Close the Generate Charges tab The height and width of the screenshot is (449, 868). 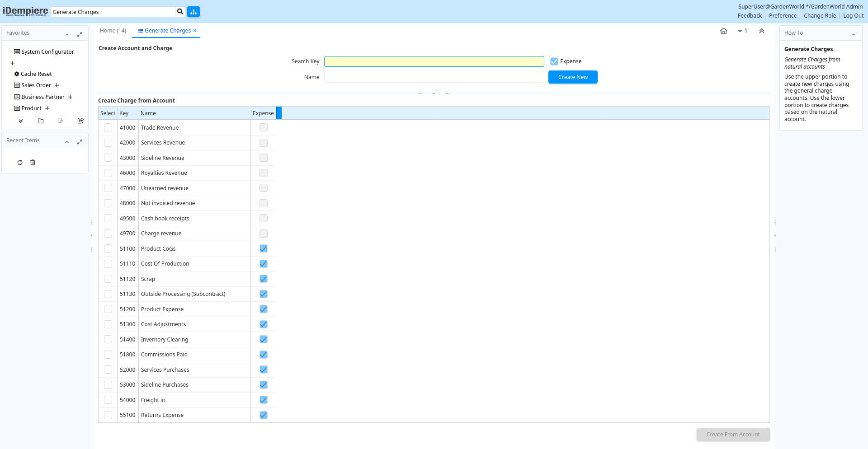[195, 31]
